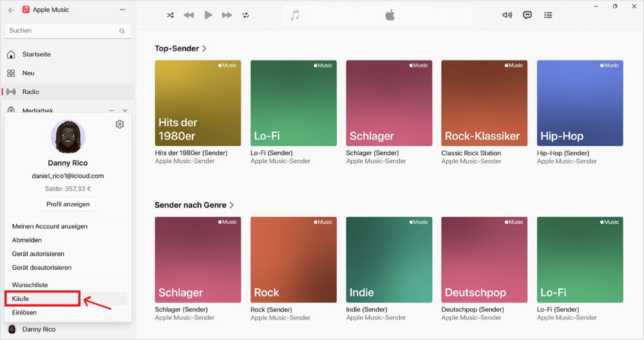Open the Top-Sender Lo-Fi station tile
Screen dimensions: 644x340
[x=294, y=103]
